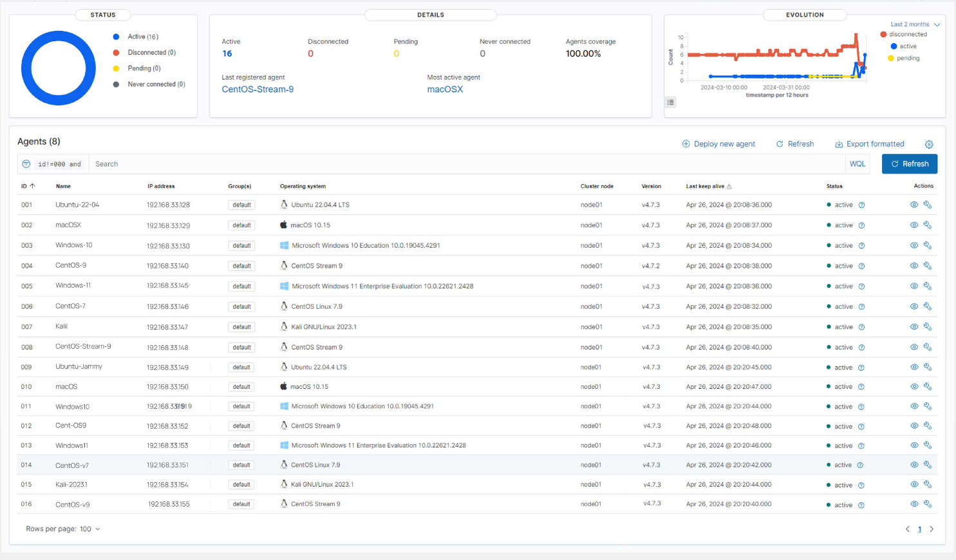The image size is (956, 560).
Task: View agent macOS 010 with eye icon
Action: tap(914, 387)
